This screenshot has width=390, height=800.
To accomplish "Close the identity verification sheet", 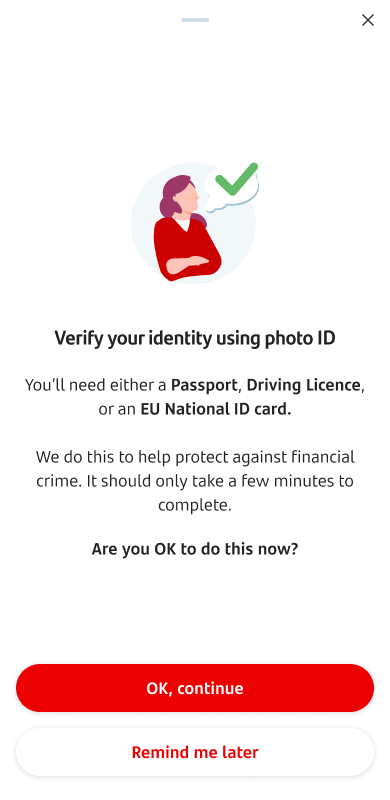I will 368,20.
